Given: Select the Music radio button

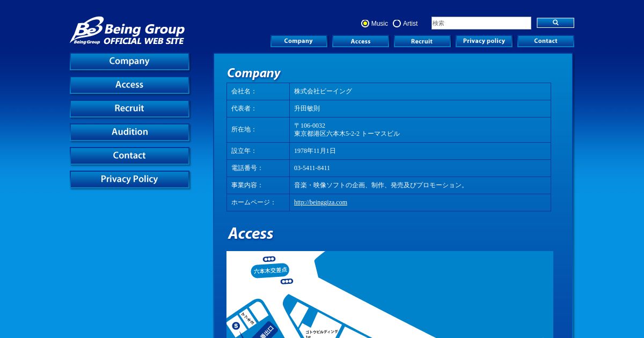Looking at the screenshot, I should point(365,24).
